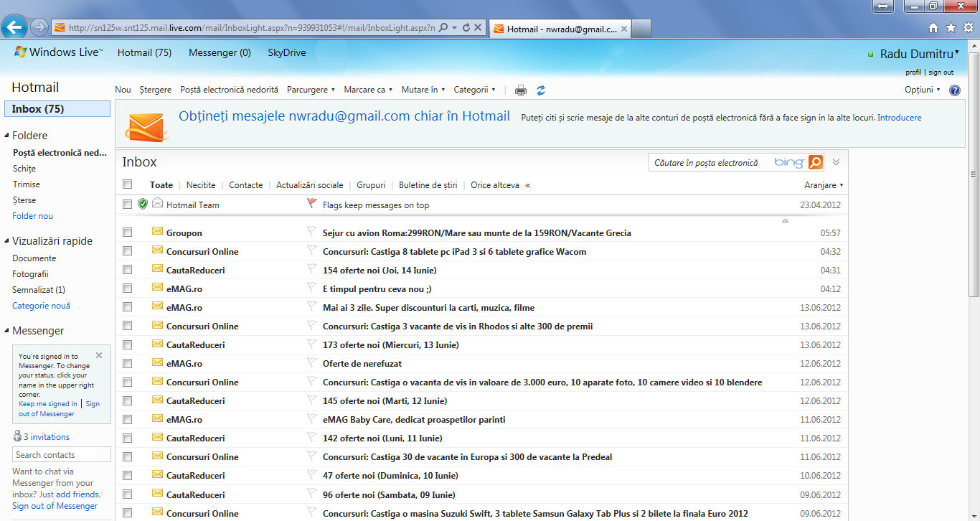Open the Parcurgere dropdown menu

(311, 90)
